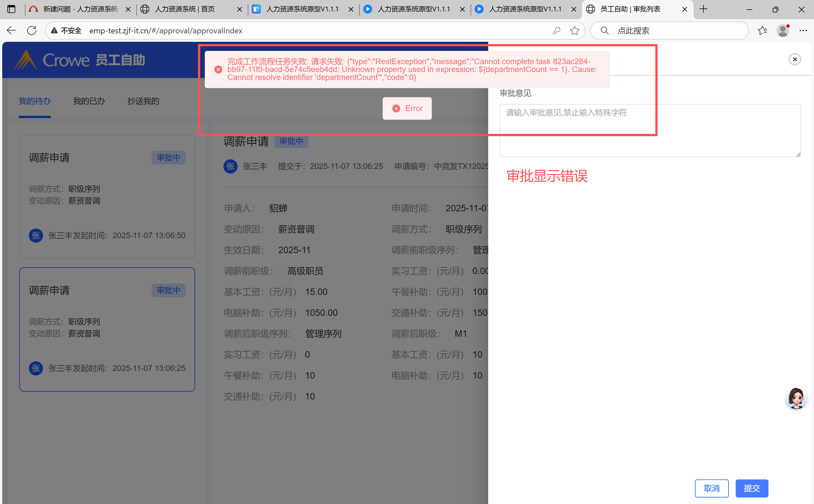Add page to favorites star icon

coord(574,31)
